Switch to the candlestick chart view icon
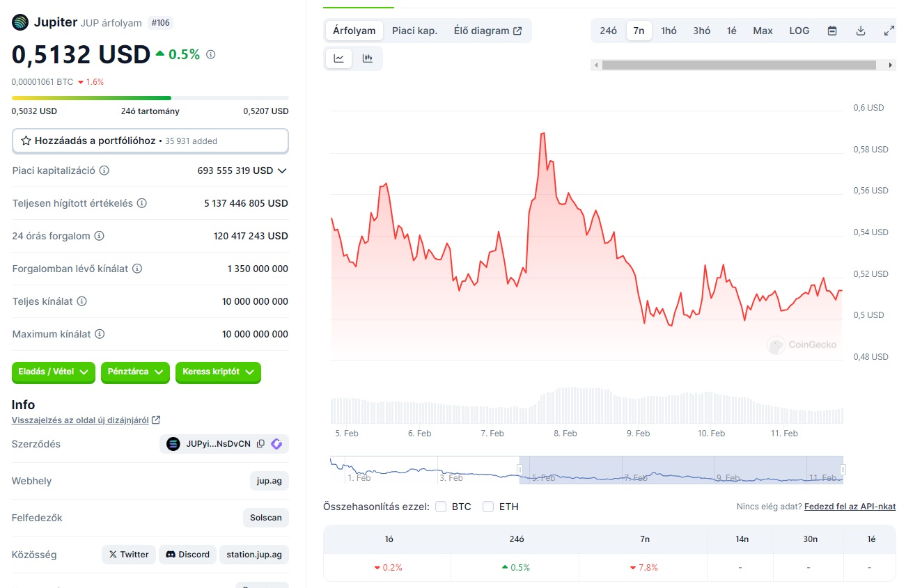The width and height of the screenshot is (906, 588). pyautogui.click(x=368, y=58)
